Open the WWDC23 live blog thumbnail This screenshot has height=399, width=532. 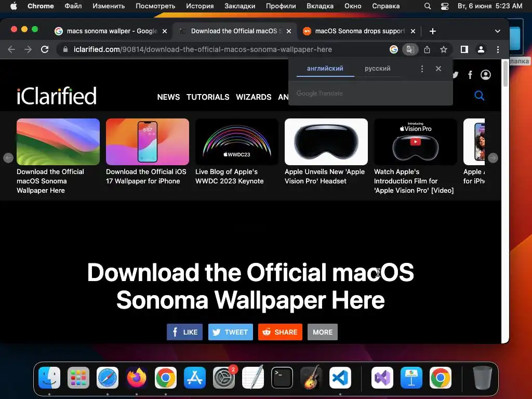tap(237, 141)
